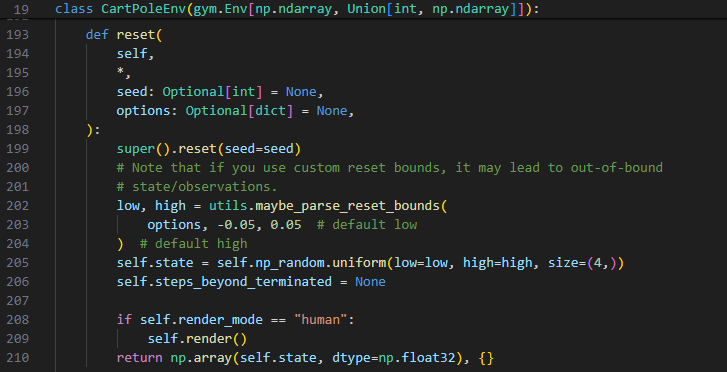
Task: Click the comment '# default low'
Action: point(367,225)
